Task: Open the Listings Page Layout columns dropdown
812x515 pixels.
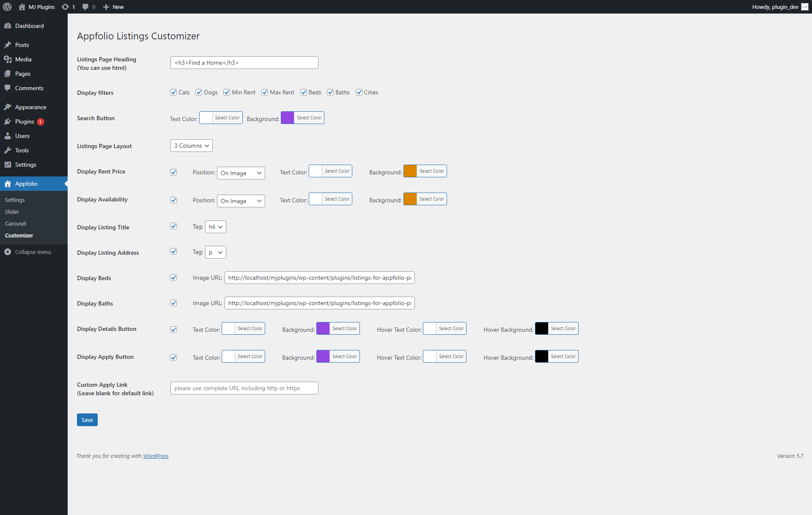Action: click(192, 146)
